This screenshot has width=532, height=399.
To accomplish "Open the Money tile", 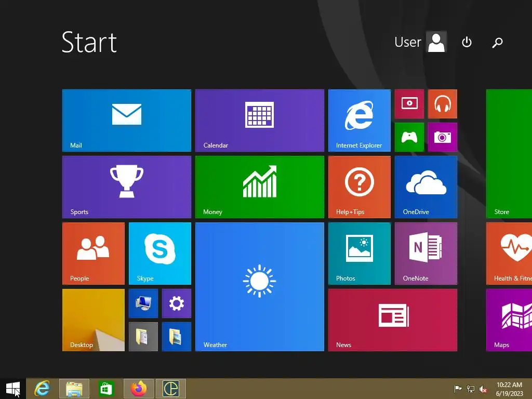I will 260,187.
